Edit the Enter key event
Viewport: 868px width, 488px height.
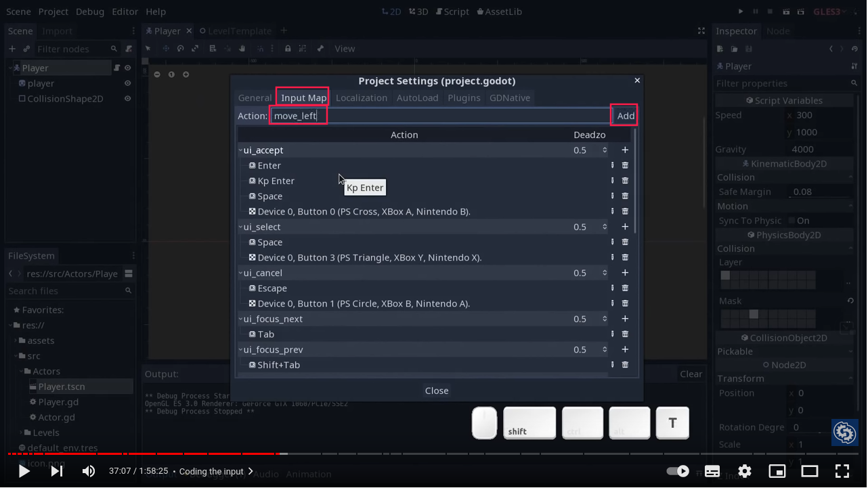point(612,165)
